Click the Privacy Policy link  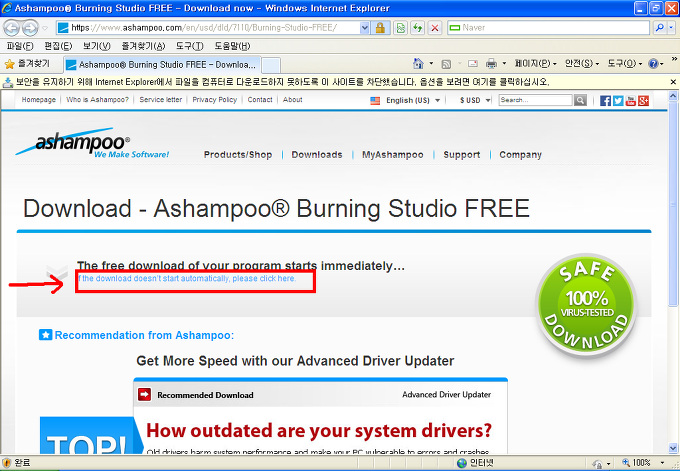(x=215, y=100)
